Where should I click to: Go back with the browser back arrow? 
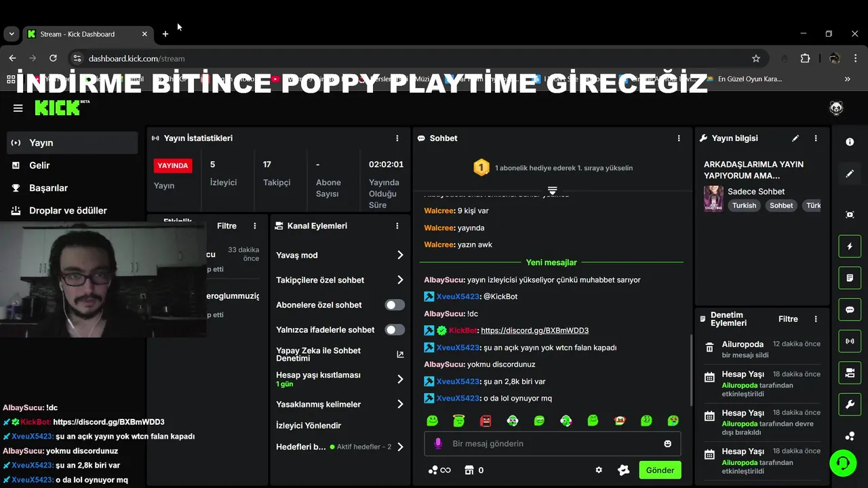pos(12,58)
